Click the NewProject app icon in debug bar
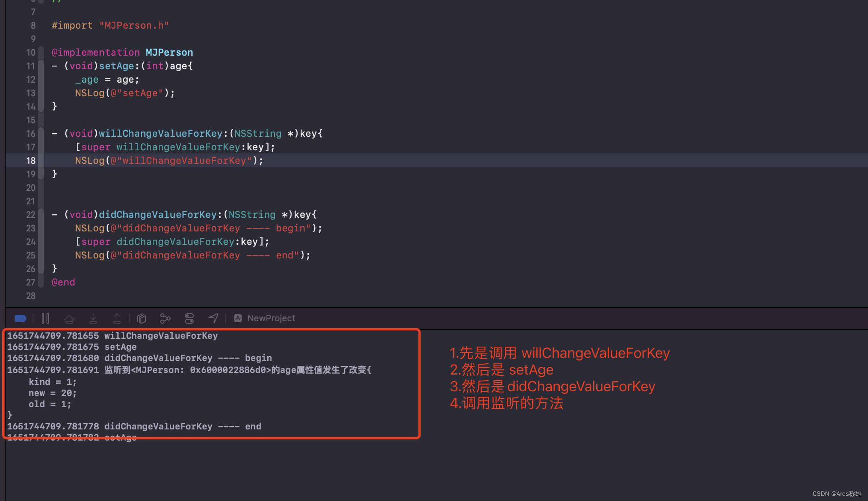868x501 pixels. point(238,318)
